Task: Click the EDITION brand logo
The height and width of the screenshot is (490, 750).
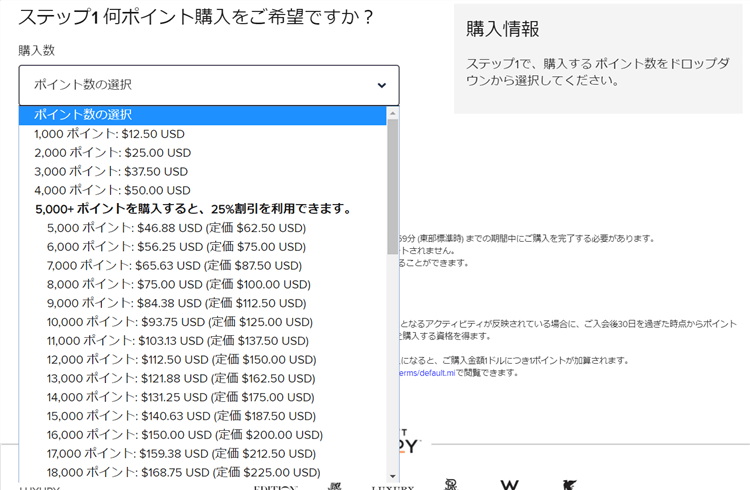Action: (276, 487)
